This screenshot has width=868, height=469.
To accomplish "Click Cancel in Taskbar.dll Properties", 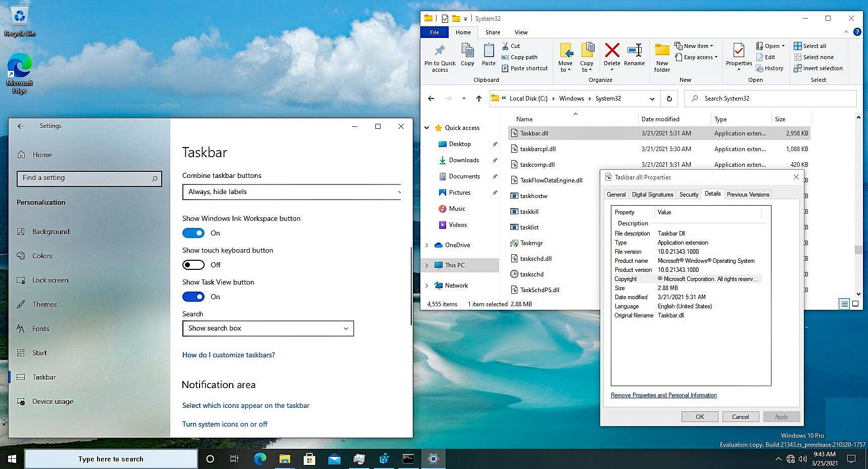I will pyautogui.click(x=740, y=417).
